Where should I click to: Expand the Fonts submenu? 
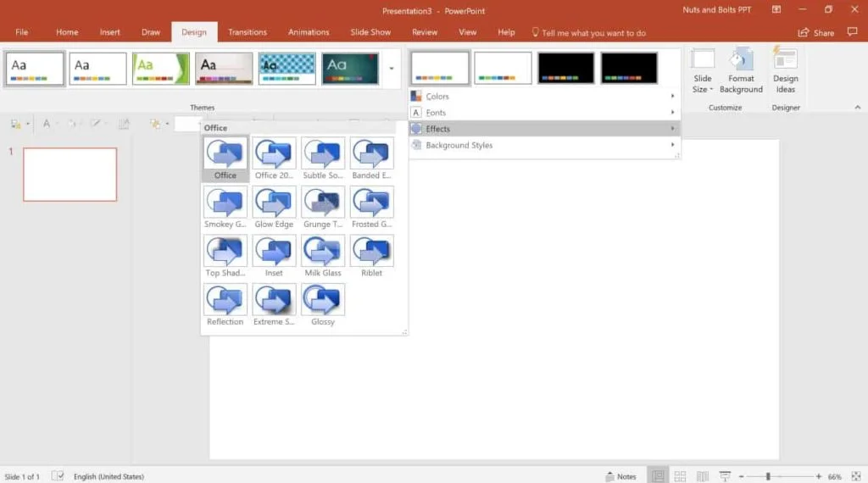point(545,113)
